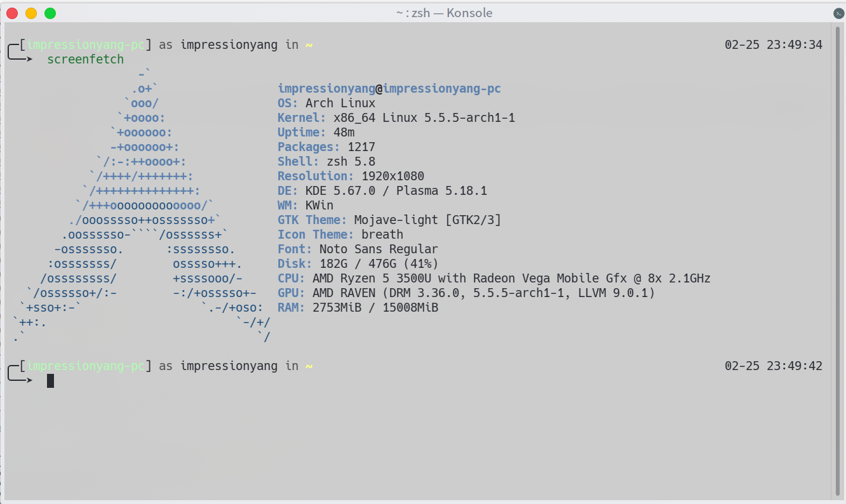Click the 'GPU: AMD RAVEN' line
Viewport: 846px width, 504px height.
466,293
